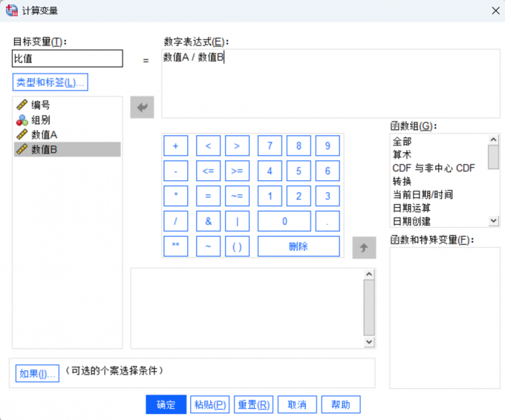
Task: Click the 目标变量 input field
Action: pos(68,59)
